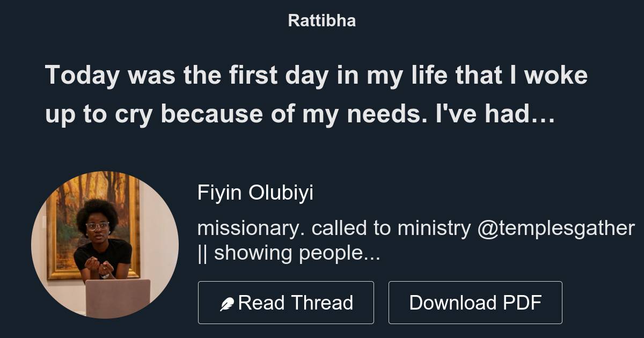This screenshot has width=644, height=338.
Task: Click the person's glasses in profile photo
Action: (97, 226)
